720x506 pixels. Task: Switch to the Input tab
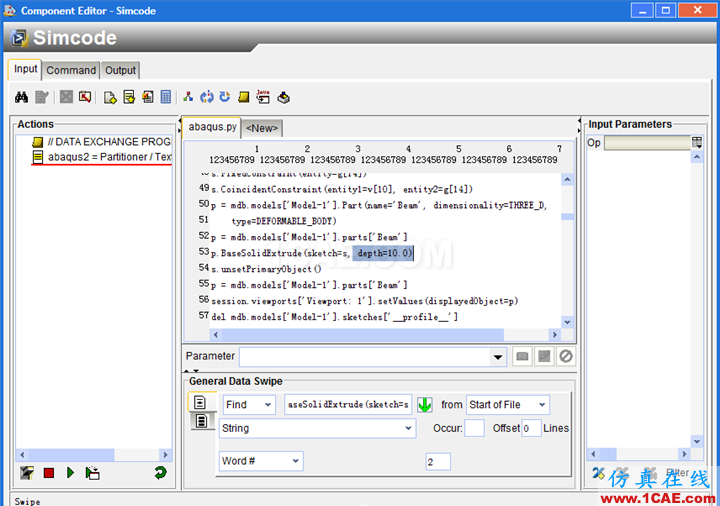pos(25,69)
